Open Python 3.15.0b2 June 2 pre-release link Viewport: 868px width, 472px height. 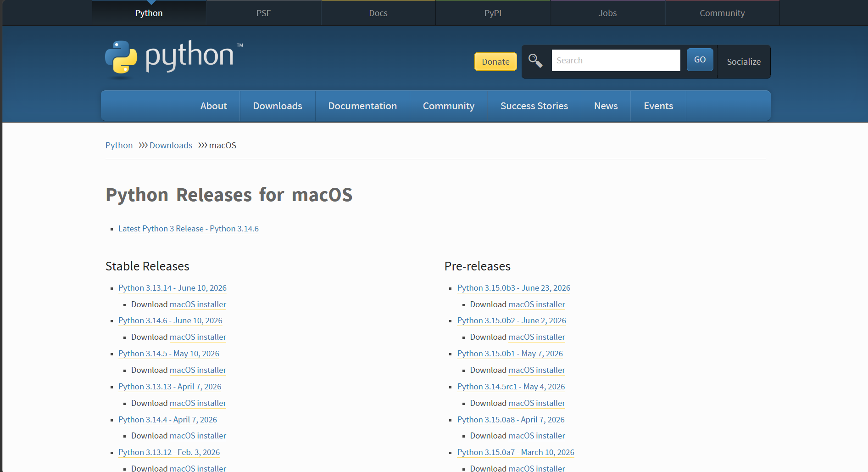512,320
